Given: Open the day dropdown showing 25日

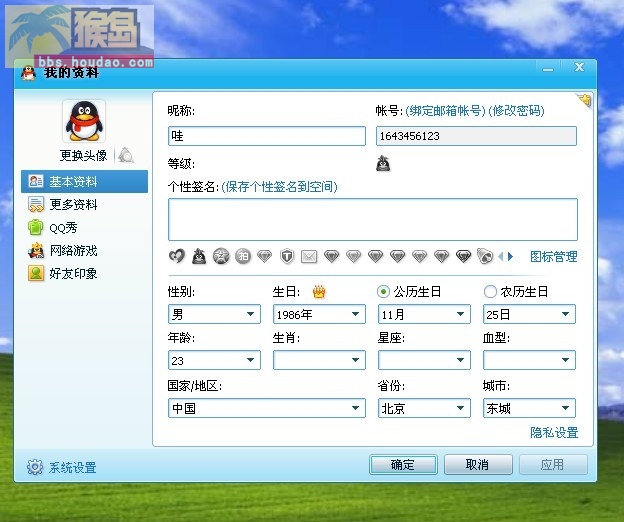Looking at the screenshot, I should (x=529, y=314).
